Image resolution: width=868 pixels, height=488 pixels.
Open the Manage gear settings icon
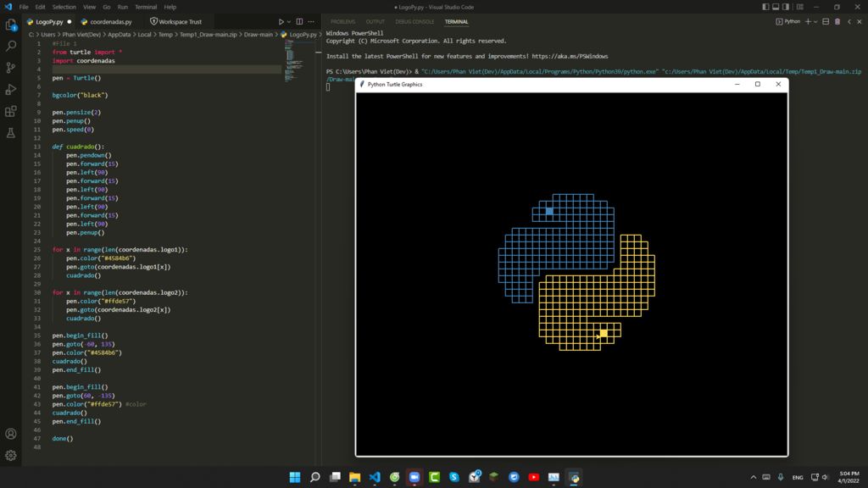coord(10,455)
